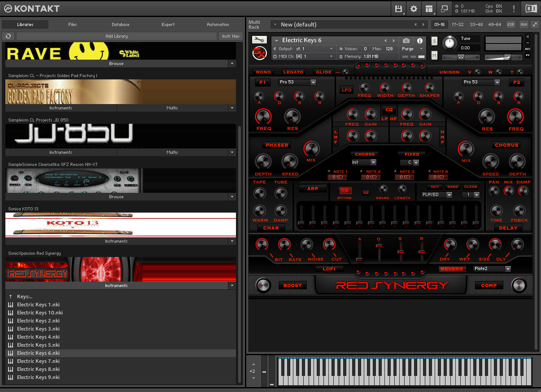This screenshot has width=541, height=392.
Task: Click the minimized view window icon in header
Action: (444, 9)
